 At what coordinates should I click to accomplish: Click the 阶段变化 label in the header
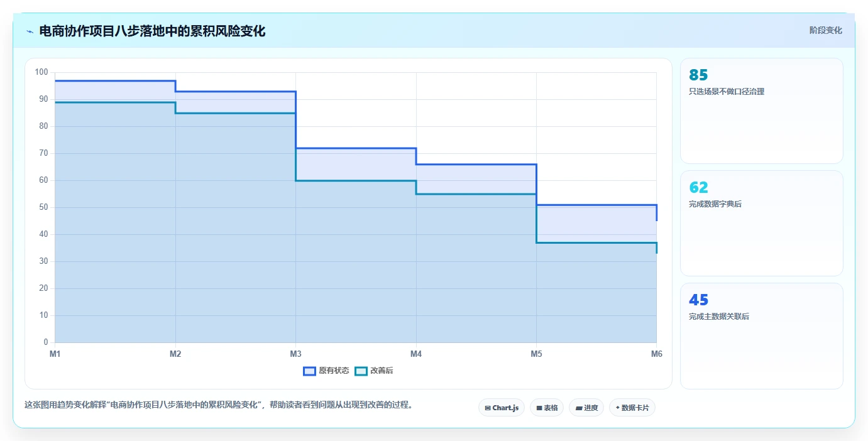point(825,30)
